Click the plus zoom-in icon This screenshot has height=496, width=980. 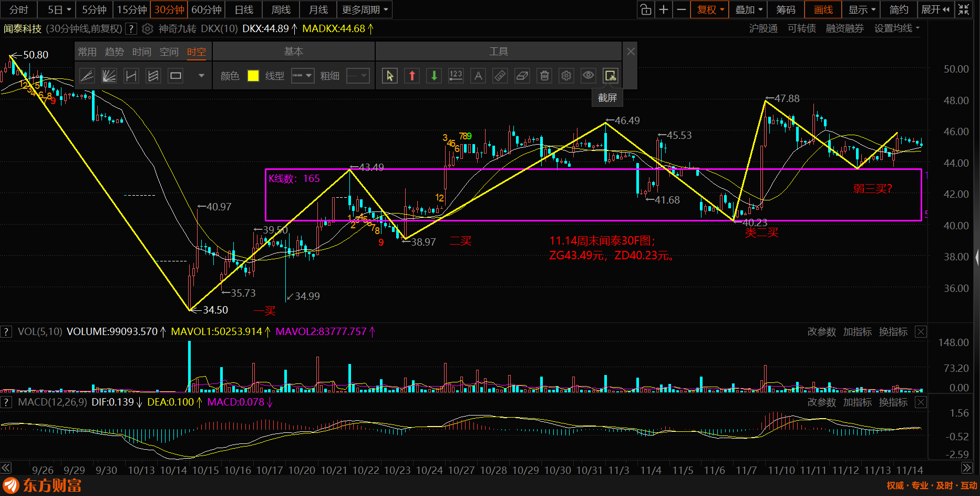664,9
